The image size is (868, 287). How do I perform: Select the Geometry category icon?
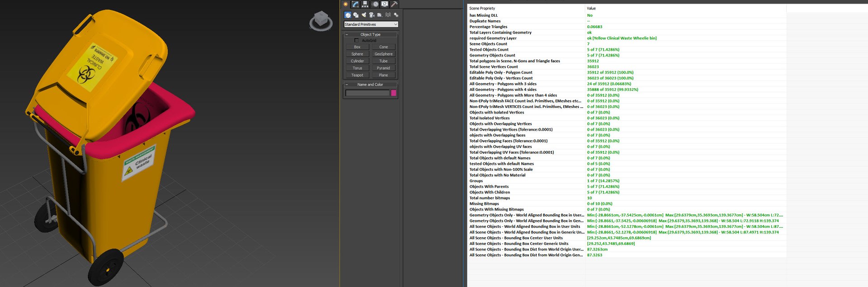(348, 15)
